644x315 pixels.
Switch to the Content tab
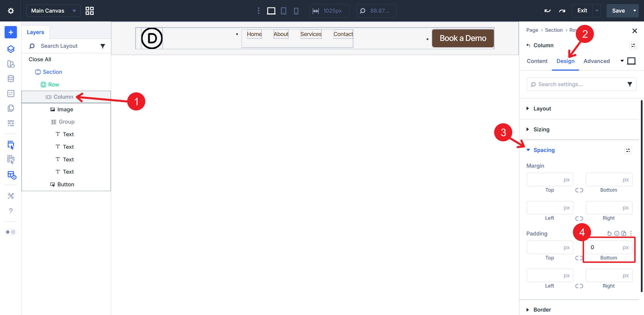pyautogui.click(x=537, y=61)
